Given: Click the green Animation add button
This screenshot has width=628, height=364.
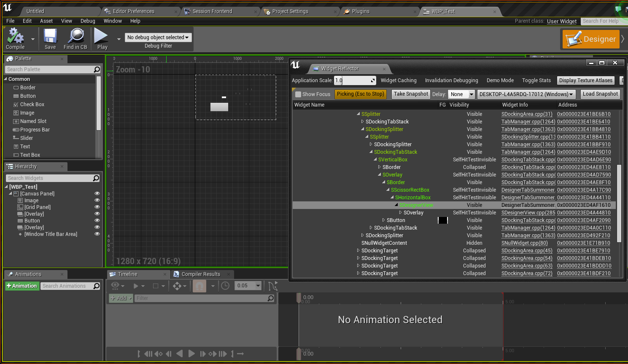Looking at the screenshot, I should (x=22, y=286).
